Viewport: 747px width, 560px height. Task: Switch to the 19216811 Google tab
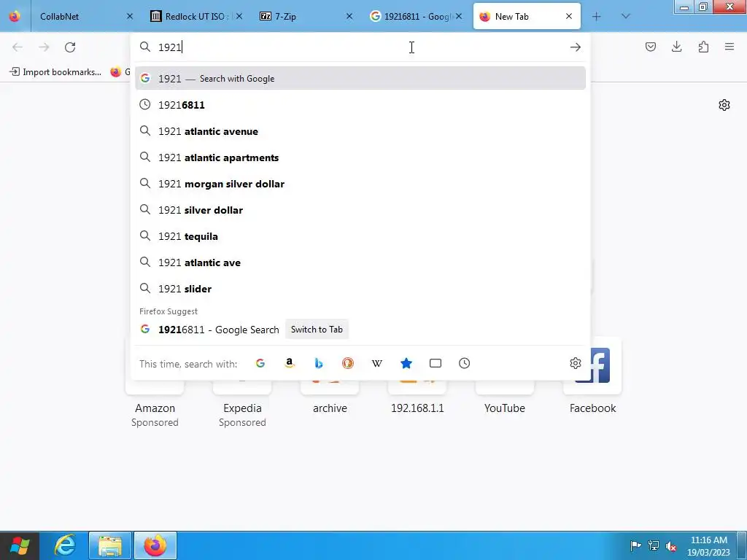point(416,17)
